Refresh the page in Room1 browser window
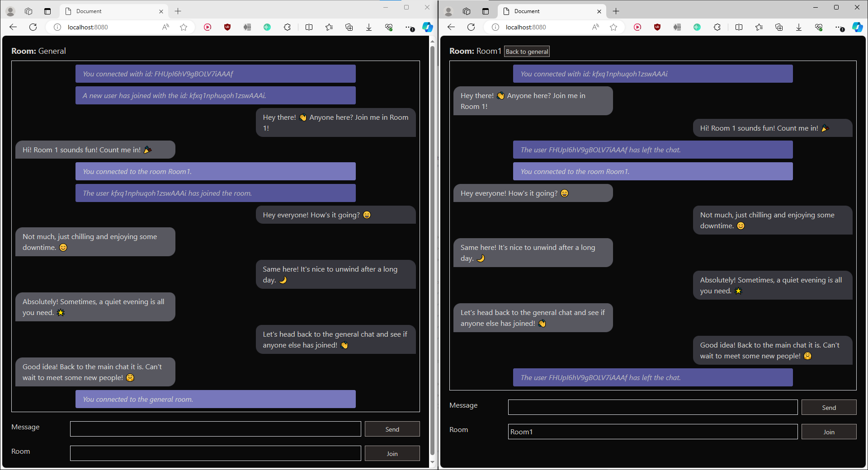The image size is (868, 470). (471, 27)
